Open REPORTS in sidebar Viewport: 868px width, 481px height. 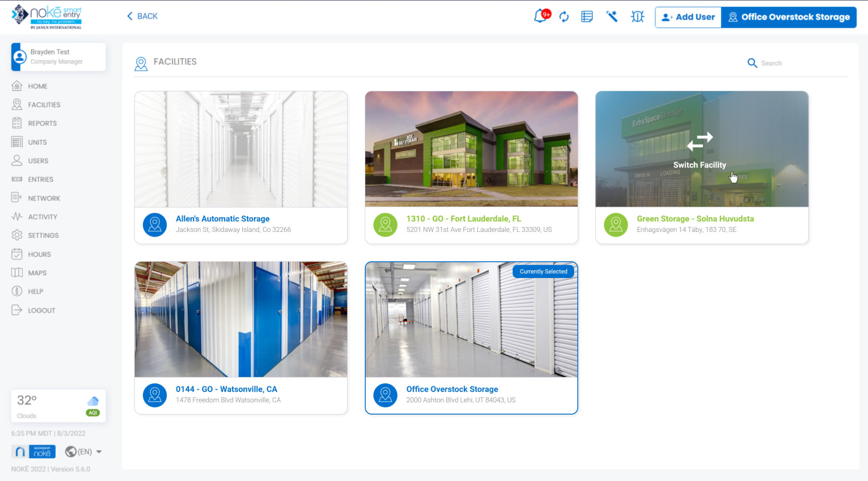point(42,123)
